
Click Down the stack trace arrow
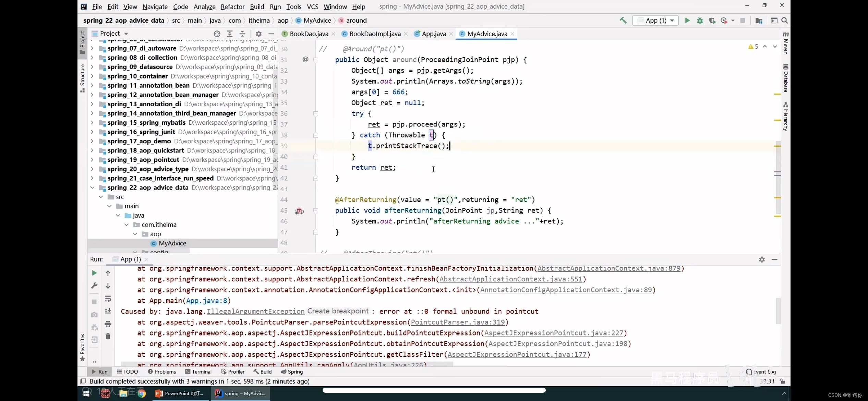[108, 286]
